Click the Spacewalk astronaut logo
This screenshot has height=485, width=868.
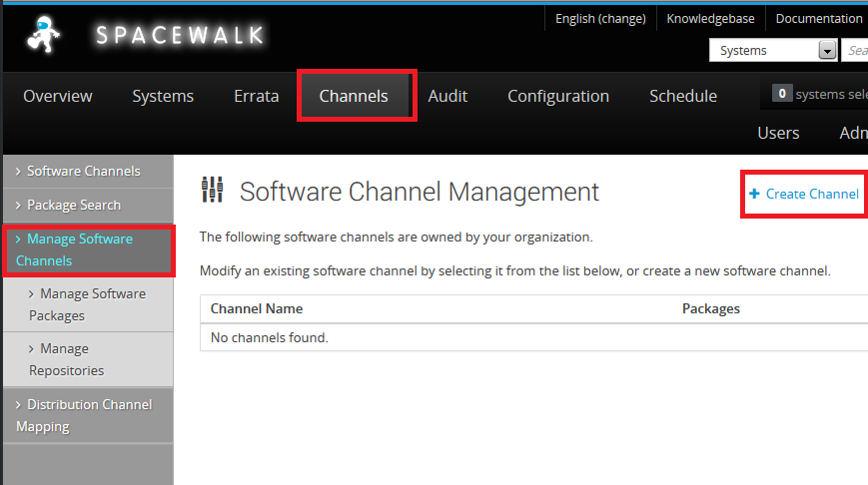point(44,34)
